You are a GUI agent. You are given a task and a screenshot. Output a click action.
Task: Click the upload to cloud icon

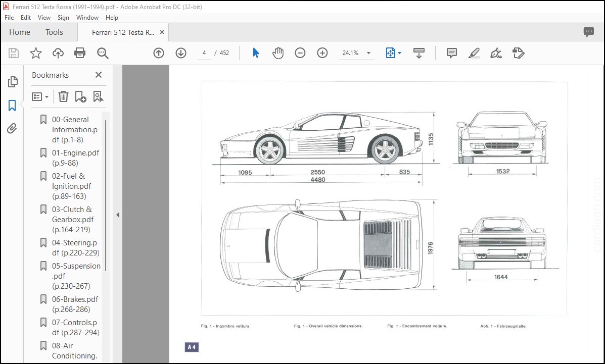(58, 53)
